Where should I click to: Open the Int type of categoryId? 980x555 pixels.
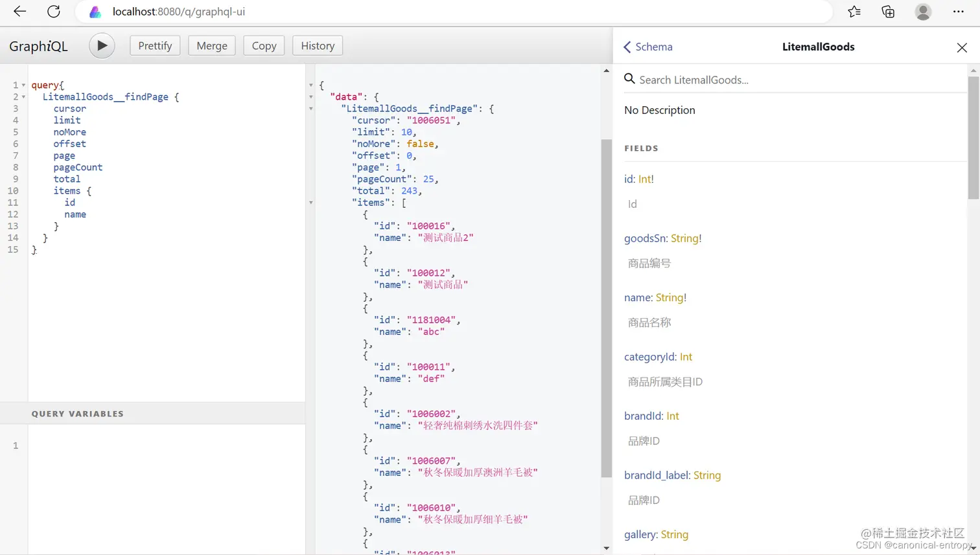(x=686, y=357)
